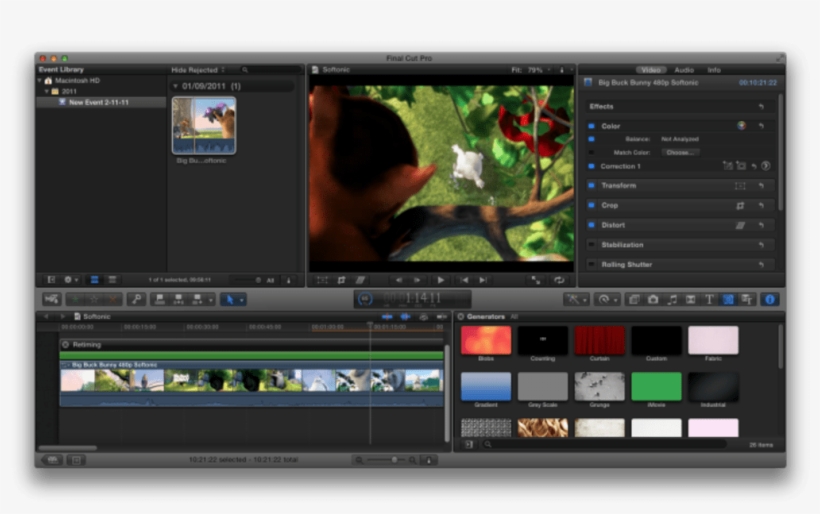Screen dimensions: 820x514
Task: Open the Fit: 79% zoom dropdown
Action: (x=531, y=70)
